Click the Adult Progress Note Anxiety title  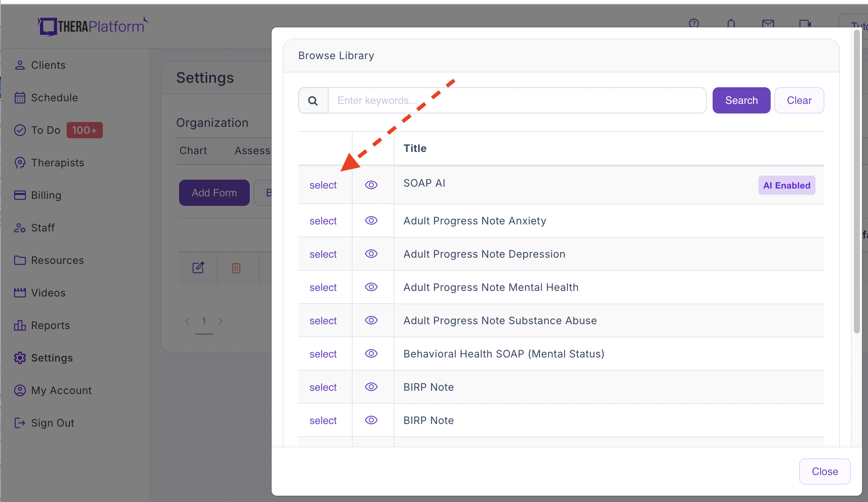475,221
